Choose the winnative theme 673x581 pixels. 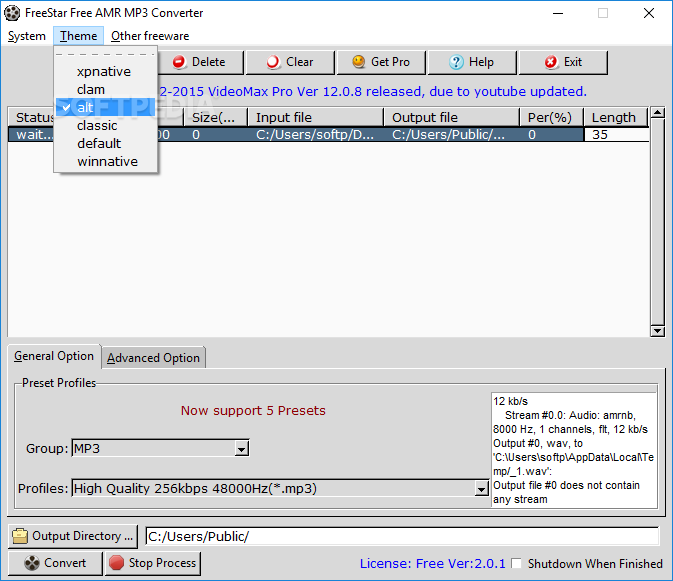click(x=105, y=161)
